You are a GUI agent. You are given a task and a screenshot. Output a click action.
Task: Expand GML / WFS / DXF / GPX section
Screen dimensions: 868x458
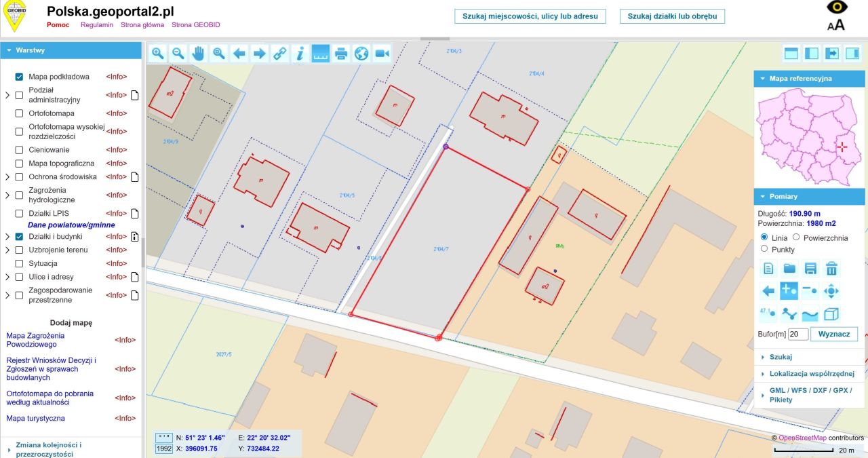(x=809, y=396)
